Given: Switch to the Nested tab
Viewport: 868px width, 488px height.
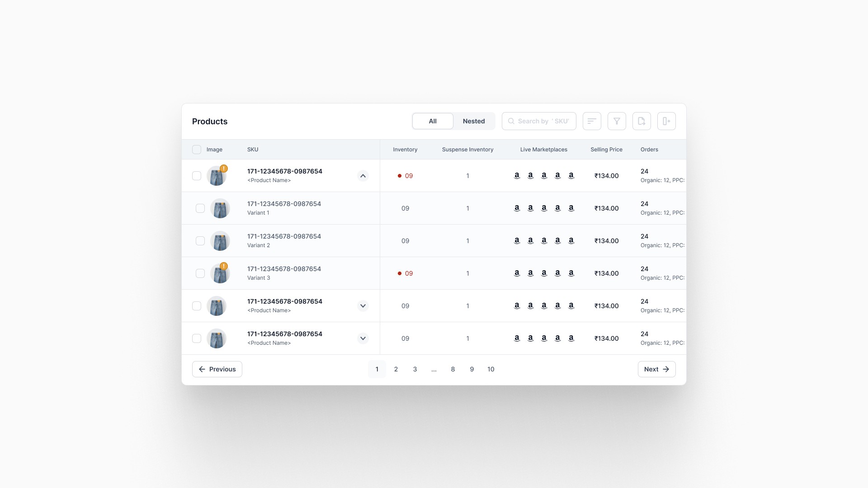Looking at the screenshot, I should [x=473, y=121].
